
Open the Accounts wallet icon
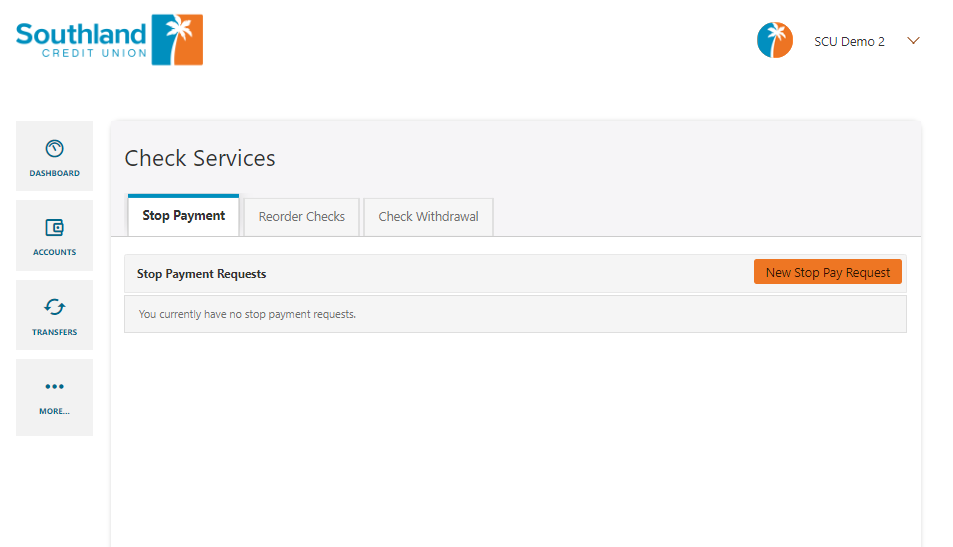(x=54, y=228)
